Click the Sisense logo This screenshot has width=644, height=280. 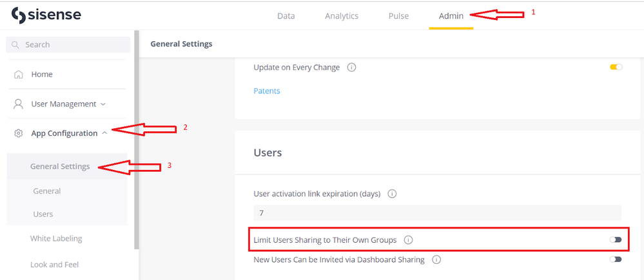tap(46, 15)
